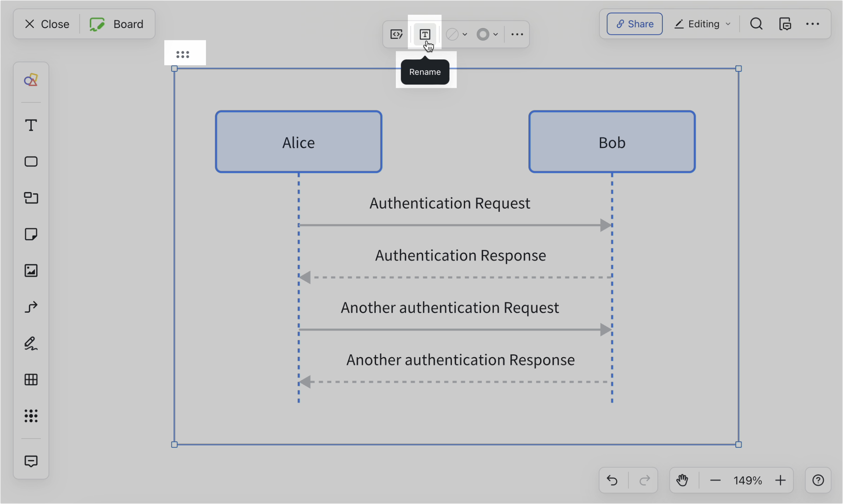Select the table tool
This screenshot has height=504, width=843.
(x=31, y=380)
